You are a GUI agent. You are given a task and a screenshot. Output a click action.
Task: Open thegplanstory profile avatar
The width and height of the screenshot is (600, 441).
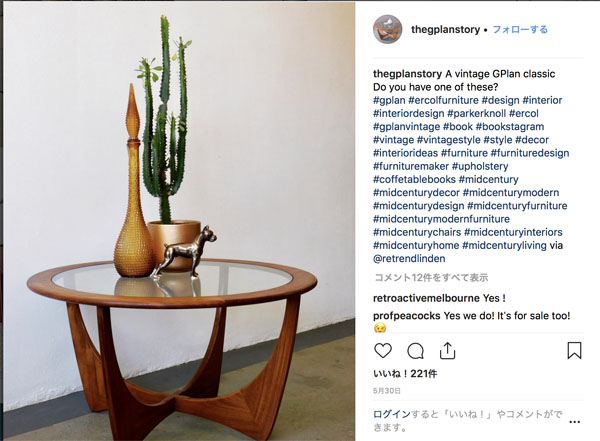coord(387,29)
